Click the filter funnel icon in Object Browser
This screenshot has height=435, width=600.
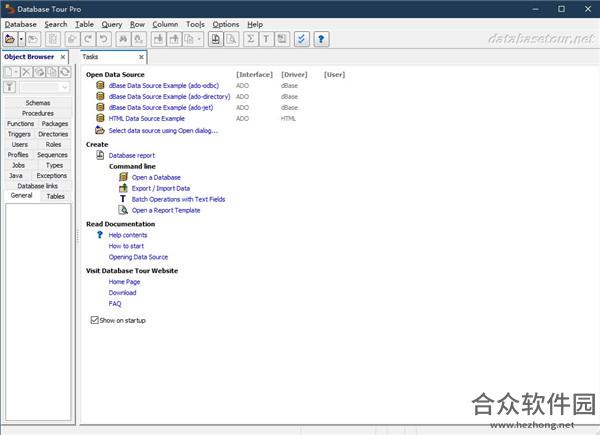tap(10, 87)
